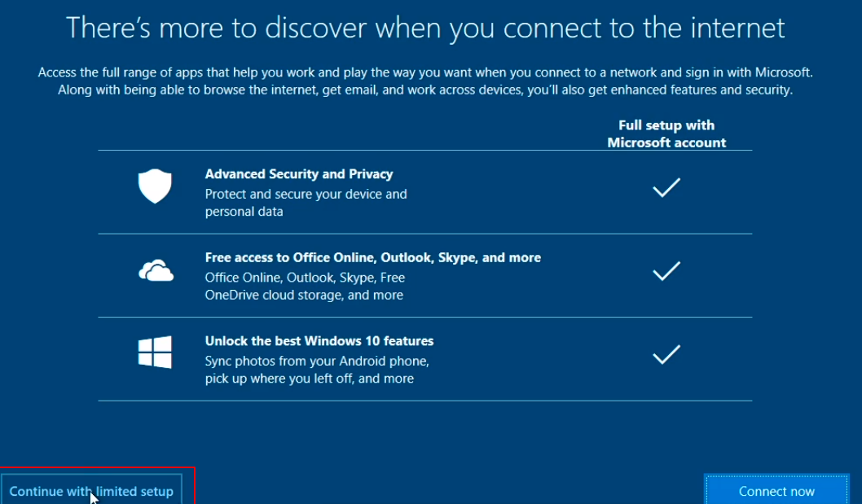Click the 'pick up where you left off' text
This screenshot has width=862, height=504.
point(310,379)
